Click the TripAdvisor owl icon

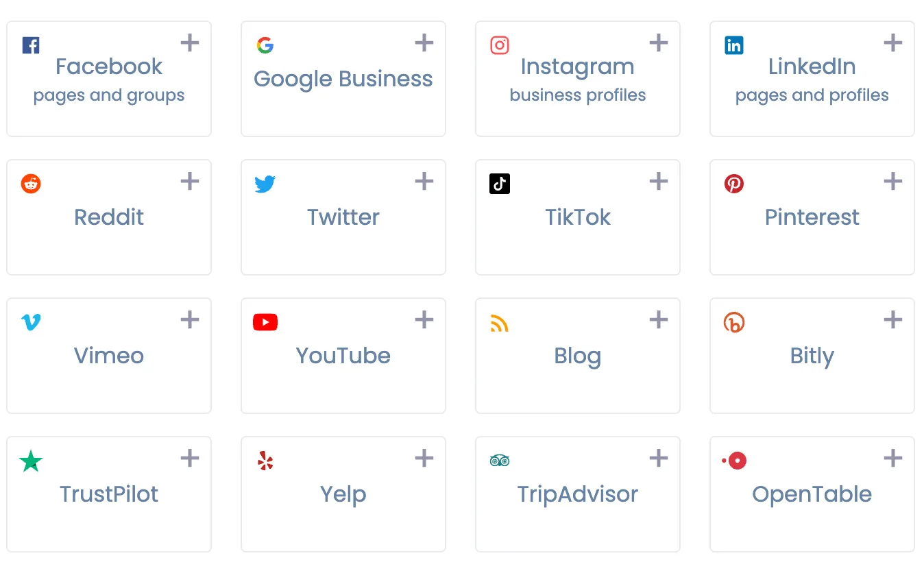(500, 460)
